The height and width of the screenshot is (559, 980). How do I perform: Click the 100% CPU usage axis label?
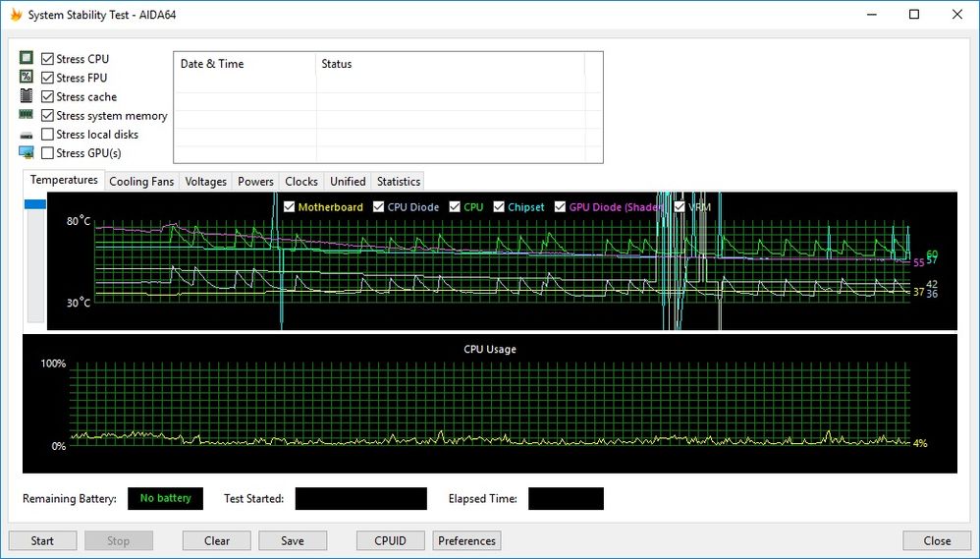click(x=53, y=363)
